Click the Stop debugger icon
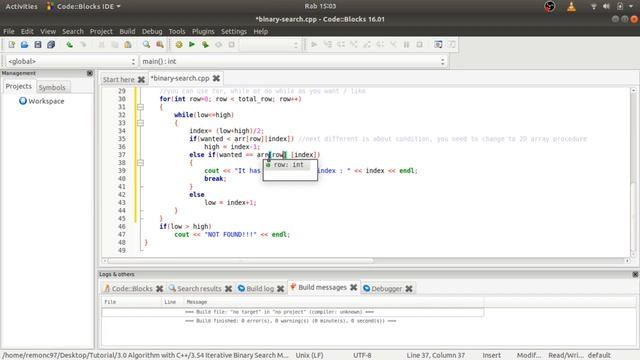Viewport: 640px width, 360px height. click(420, 44)
